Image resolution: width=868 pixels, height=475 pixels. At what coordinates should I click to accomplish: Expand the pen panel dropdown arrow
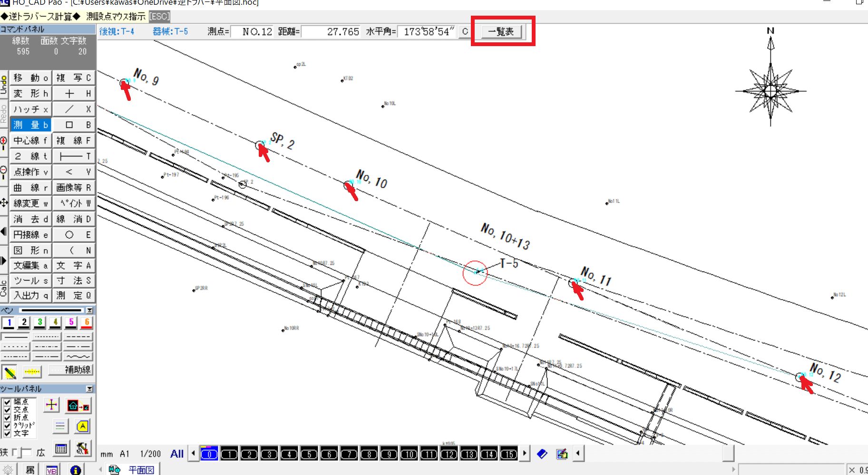point(89,310)
